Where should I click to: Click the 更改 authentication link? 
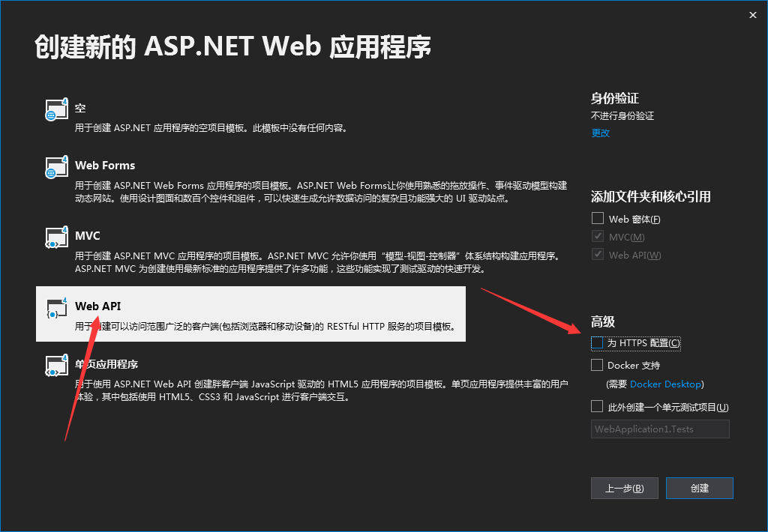pyautogui.click(x=601, y=133)
